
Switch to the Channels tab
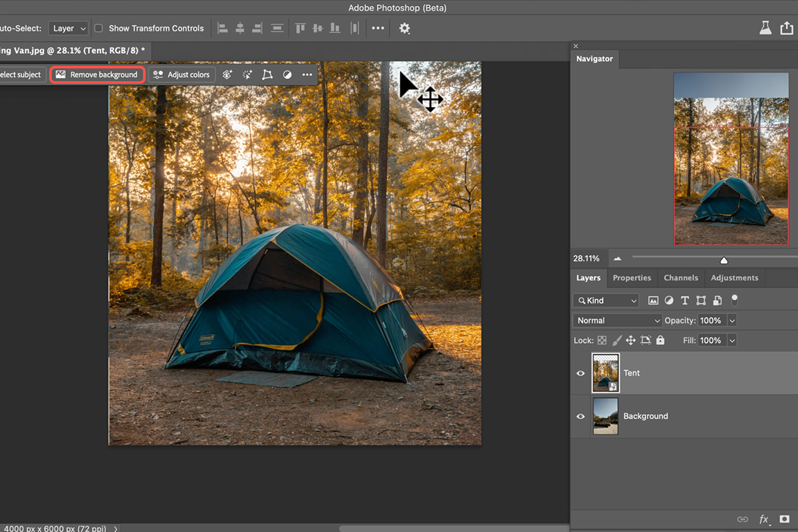681,277
